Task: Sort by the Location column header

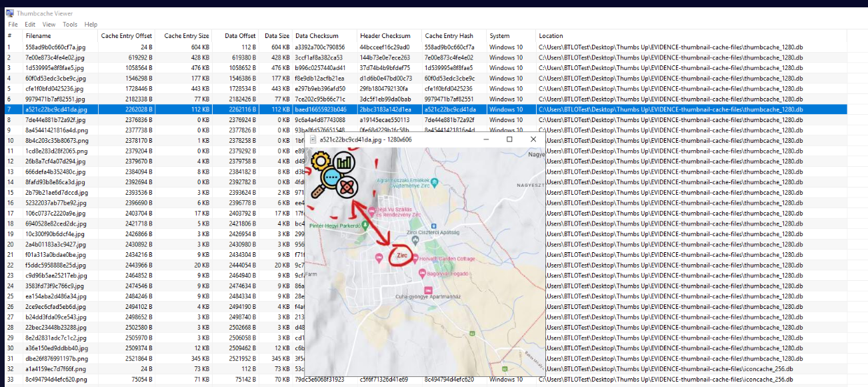Action: (692, 36)
